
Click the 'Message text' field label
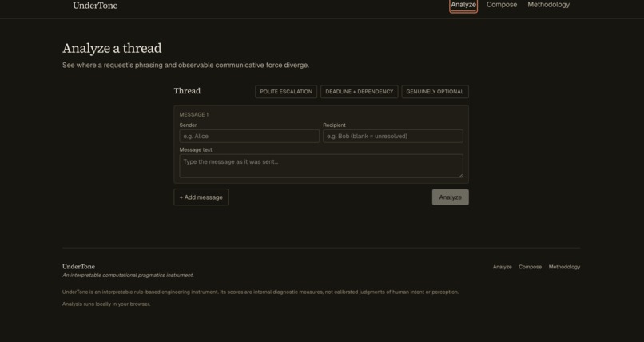(196, 150)
